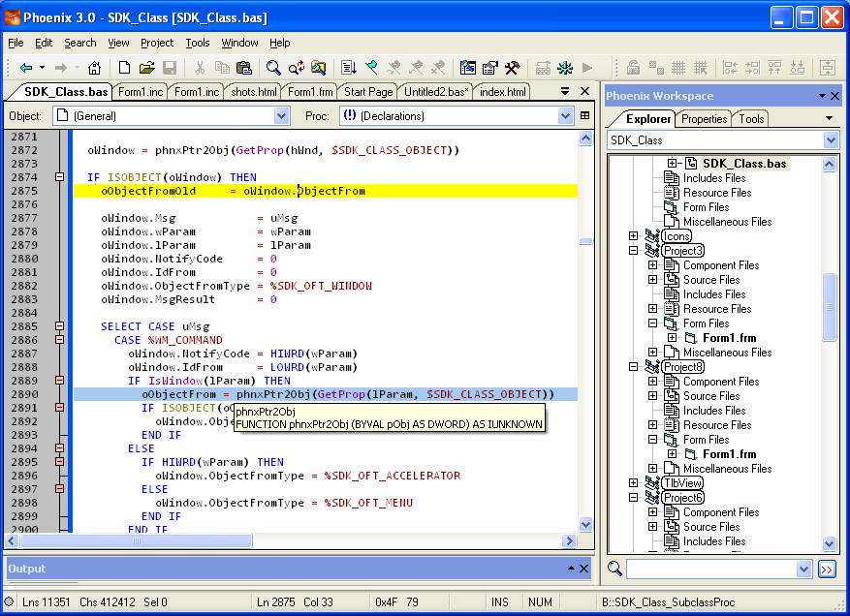Collapse the code fold at line 2874

(x=60, y=177)
